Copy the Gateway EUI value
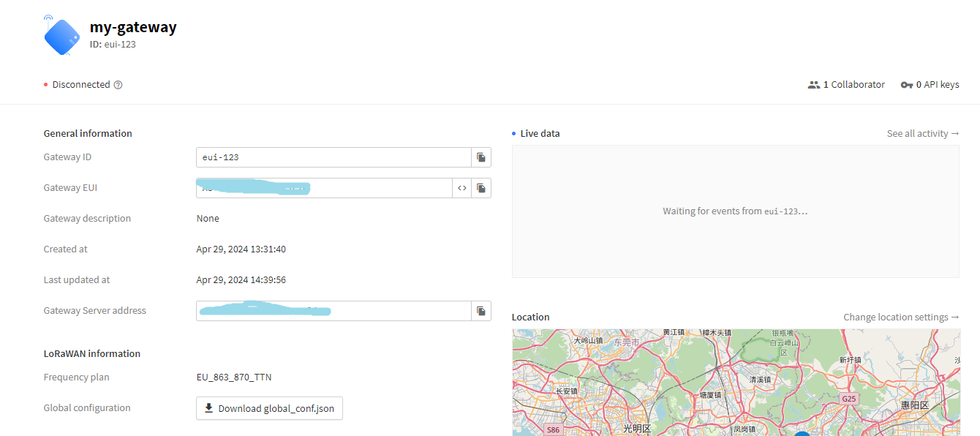The height and width of the screenshot is (436, 980). point(480,188)
